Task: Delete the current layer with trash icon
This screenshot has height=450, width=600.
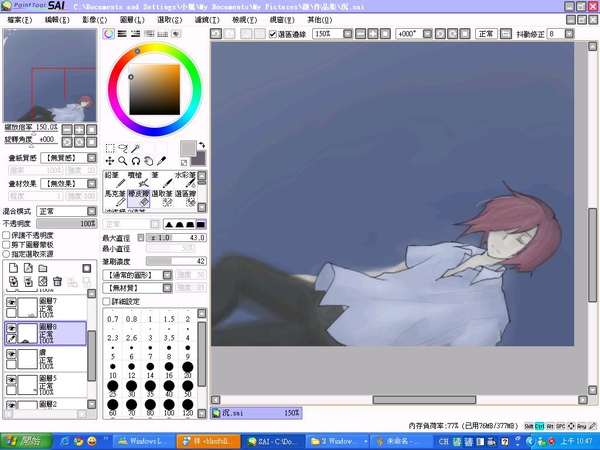Action: click(57, 282)
